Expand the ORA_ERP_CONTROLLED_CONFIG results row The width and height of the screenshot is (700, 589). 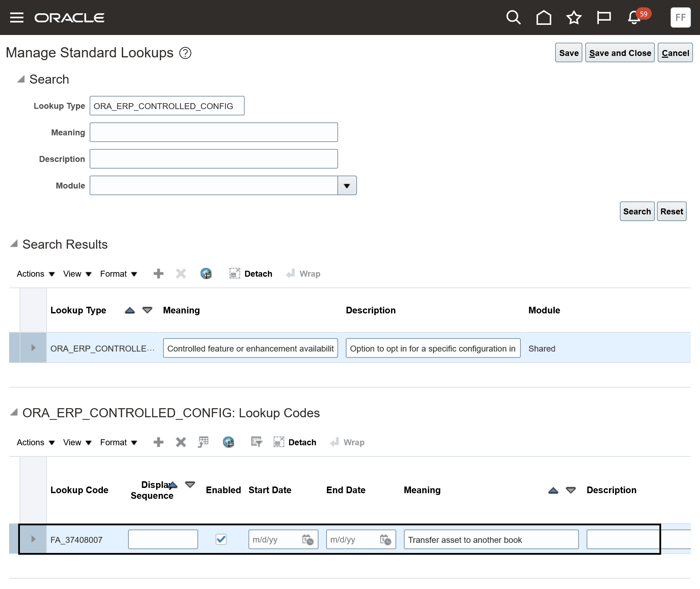33,348
